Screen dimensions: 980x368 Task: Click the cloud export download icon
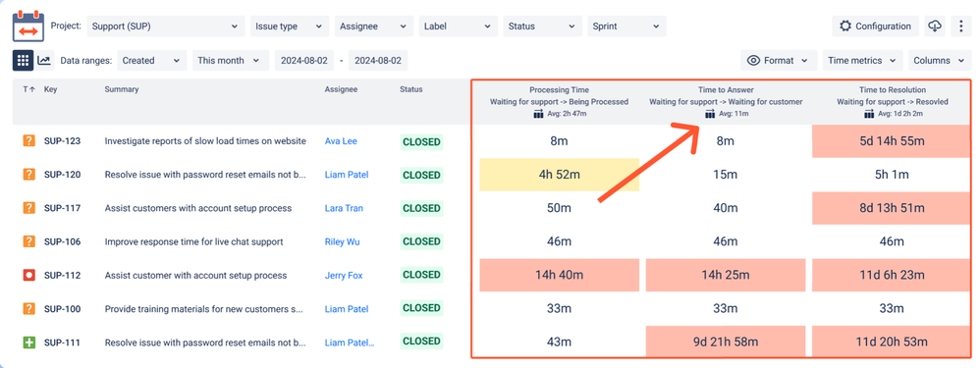[935, 26]
